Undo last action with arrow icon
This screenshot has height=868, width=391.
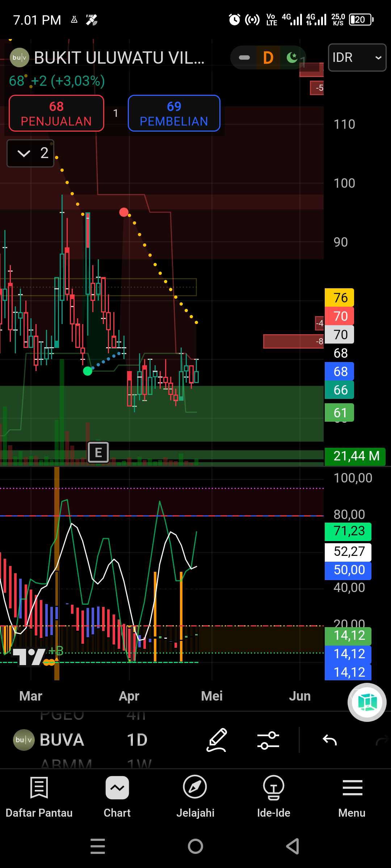tap(329, 740)
